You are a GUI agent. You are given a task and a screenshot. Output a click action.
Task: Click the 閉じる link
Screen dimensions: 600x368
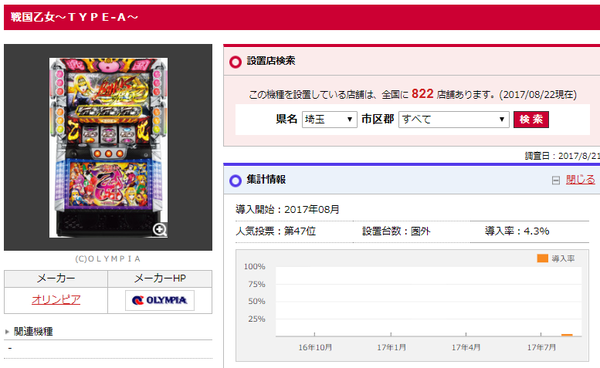point(580,180)
